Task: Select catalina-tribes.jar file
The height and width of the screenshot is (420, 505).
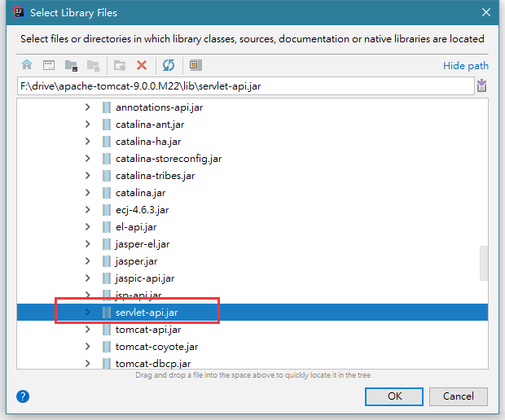Action: tap(156, 175)
